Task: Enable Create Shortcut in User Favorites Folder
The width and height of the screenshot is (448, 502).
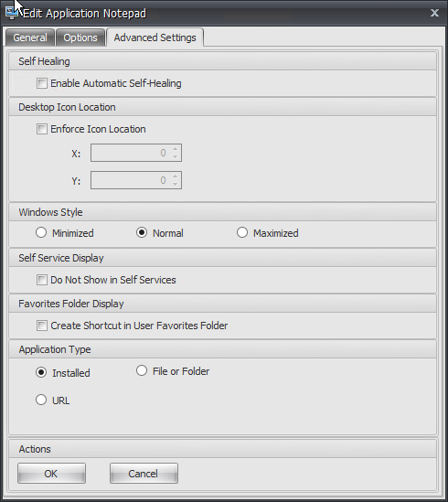Action: click(42, 326)
